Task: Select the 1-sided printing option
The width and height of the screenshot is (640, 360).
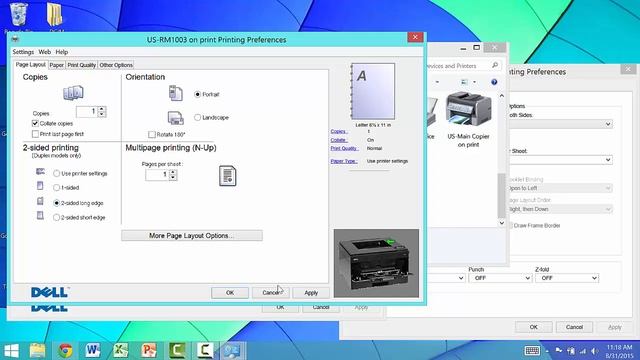Action: point(57,188)
